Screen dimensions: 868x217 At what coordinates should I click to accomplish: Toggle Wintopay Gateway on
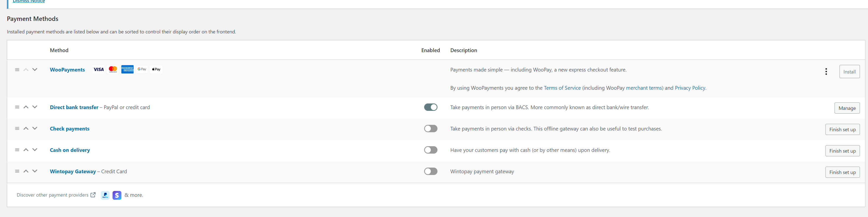(430, 171)
